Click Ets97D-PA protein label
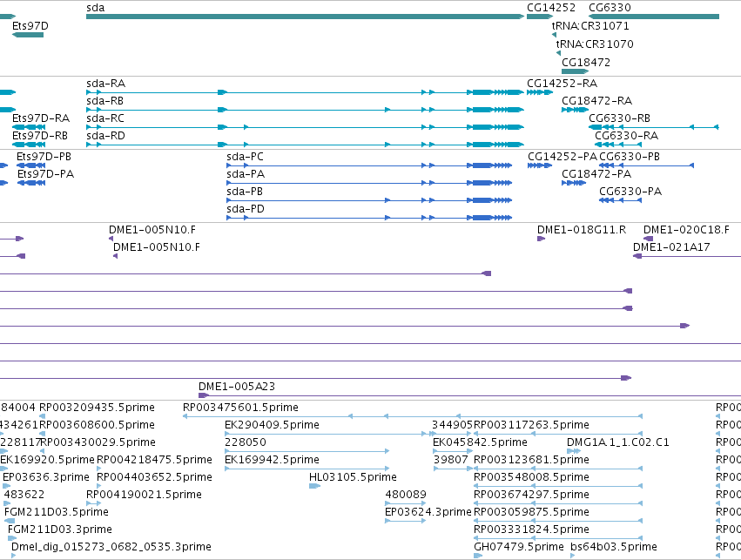This screenshot has height=560, width=741. (46, 174)
